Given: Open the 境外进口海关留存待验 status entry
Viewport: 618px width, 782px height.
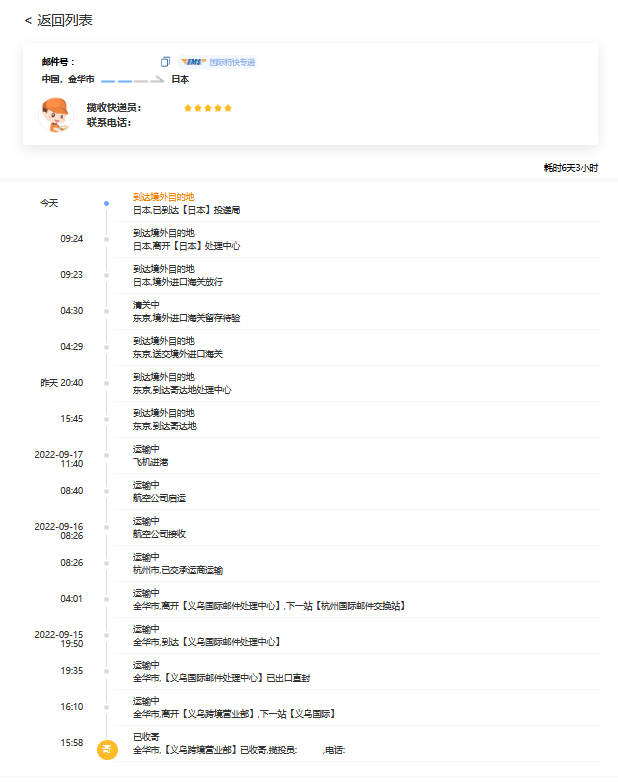Looking at the screenshot, I should [187, 318].
